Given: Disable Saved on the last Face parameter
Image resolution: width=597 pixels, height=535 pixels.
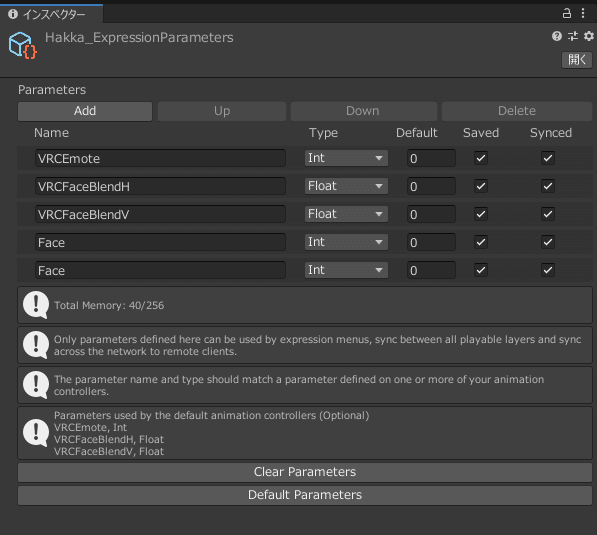Looking at the screenshot, I should [x=481, y=270].
